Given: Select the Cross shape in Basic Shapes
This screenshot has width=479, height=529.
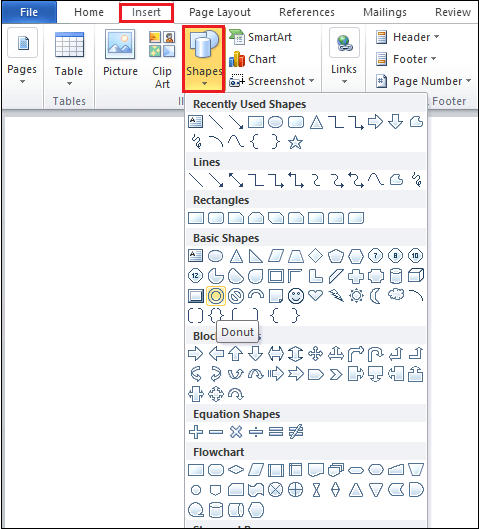Looking at the screenshot, I should pos(356,276).
